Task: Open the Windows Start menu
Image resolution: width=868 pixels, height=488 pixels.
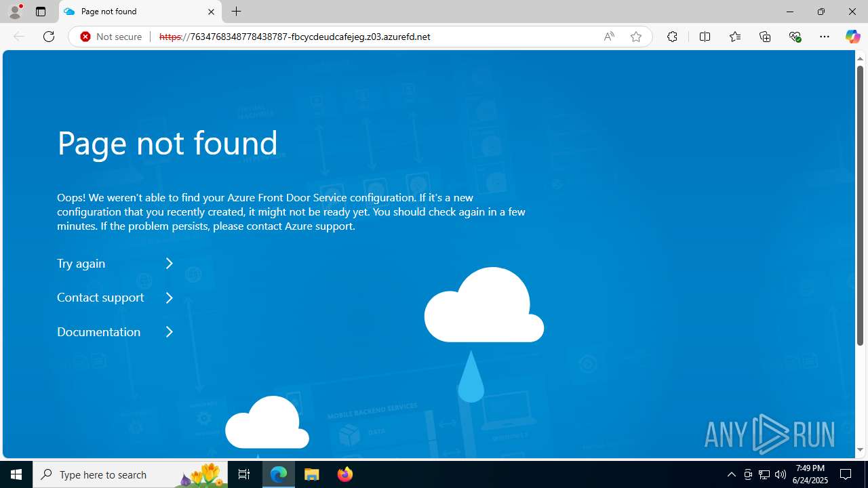Action: point(16,474)
